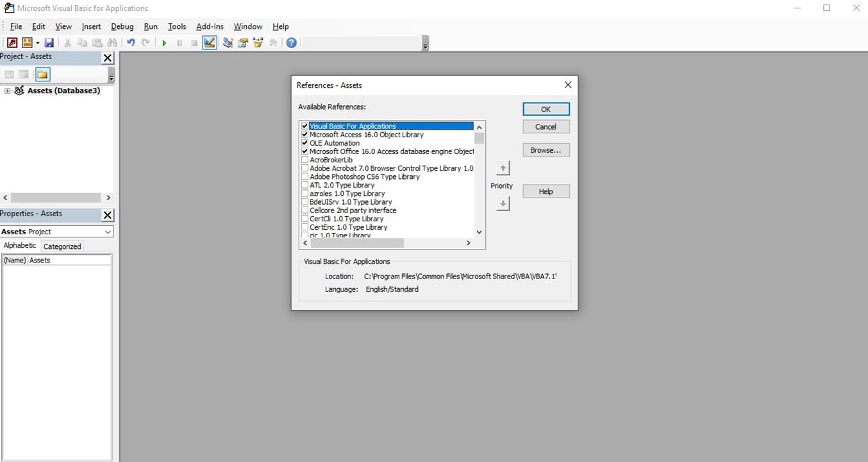
Task: Check the AcroBrokerLib reference
Action: pos(305,160)
